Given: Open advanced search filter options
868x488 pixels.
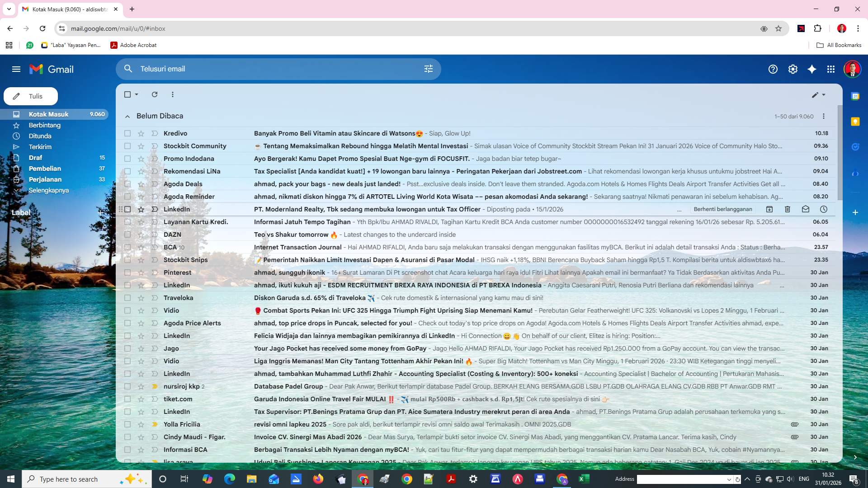Looking at the screenshot, I should [428, 69].
